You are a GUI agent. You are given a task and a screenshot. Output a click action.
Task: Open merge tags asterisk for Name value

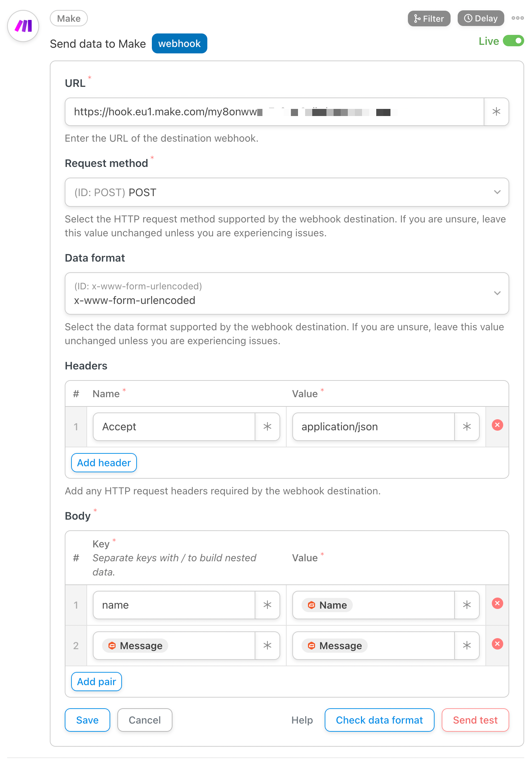[x=467, y=605]
